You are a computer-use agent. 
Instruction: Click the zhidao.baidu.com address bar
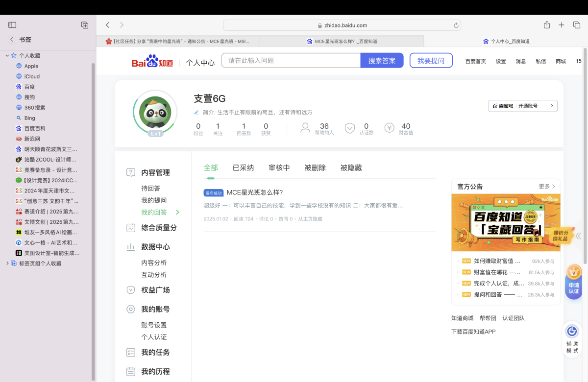(343, 25)
